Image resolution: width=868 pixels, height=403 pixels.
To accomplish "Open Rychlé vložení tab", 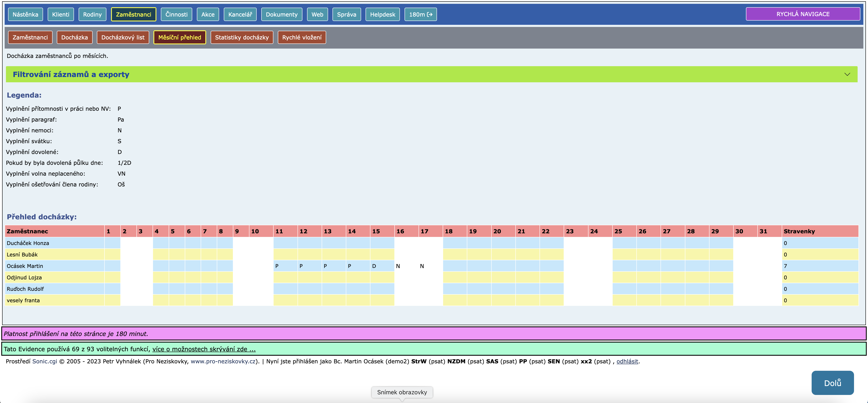I will point(302,37).
